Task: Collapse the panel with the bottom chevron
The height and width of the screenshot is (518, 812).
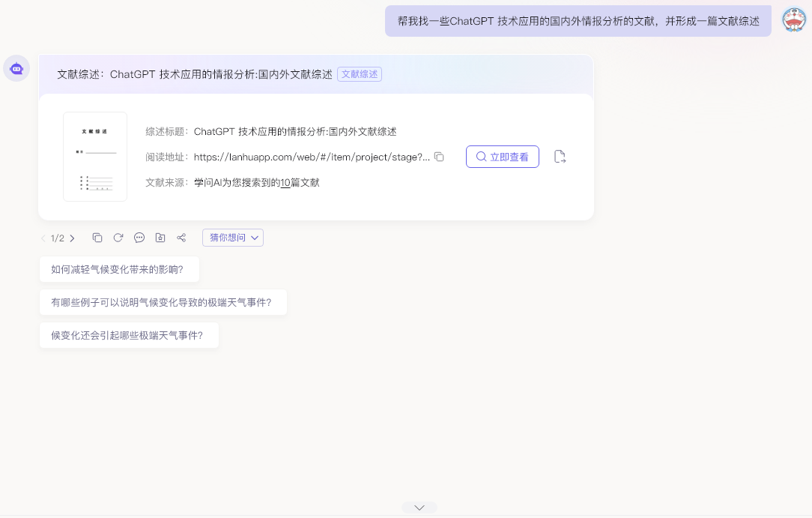Action: pyautogui.click(x=419, y=508)
